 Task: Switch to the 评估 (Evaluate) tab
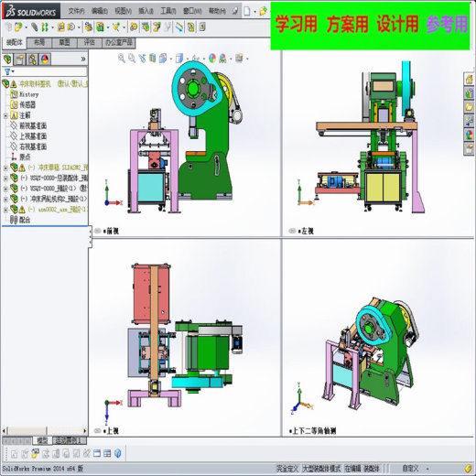click(89, 42)
